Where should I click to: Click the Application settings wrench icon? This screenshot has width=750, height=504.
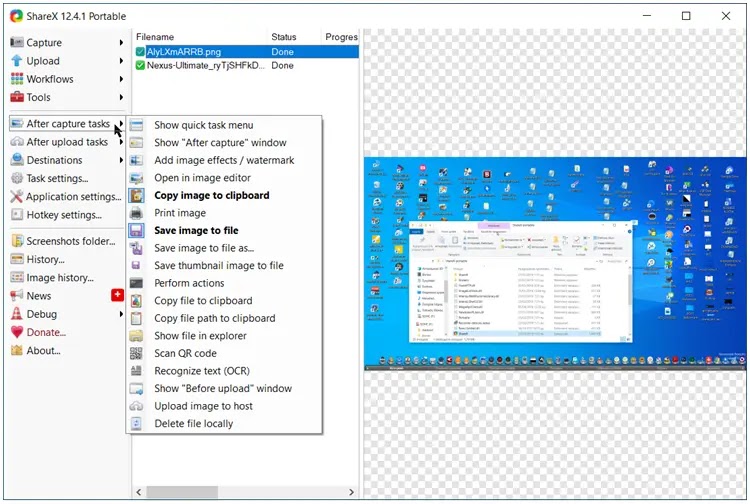(x=17, y=197)
